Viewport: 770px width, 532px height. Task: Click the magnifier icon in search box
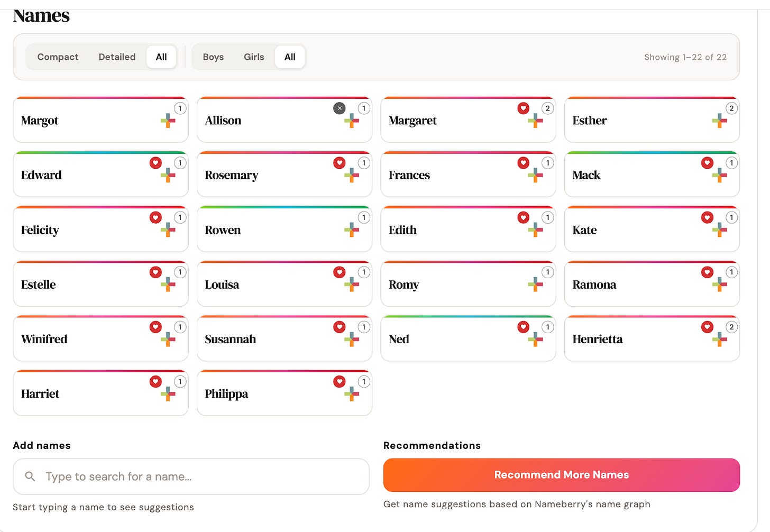point(30,476)
